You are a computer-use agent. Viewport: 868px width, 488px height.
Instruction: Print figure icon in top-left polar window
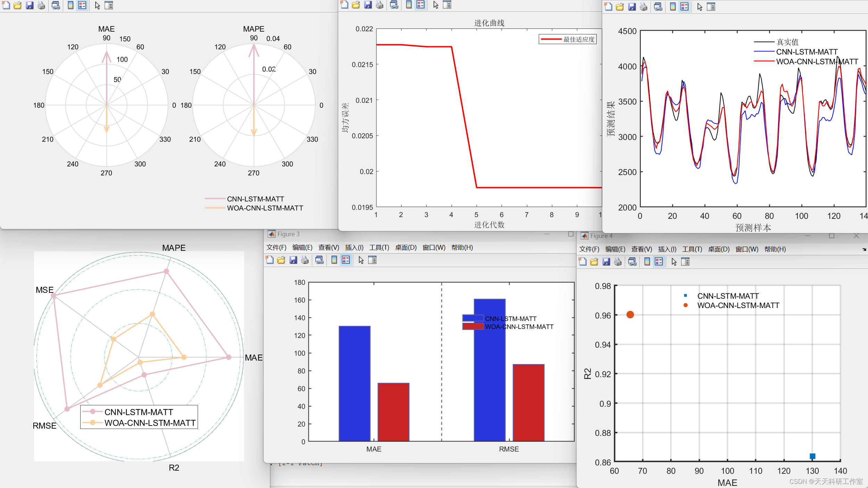coord(41,5)
